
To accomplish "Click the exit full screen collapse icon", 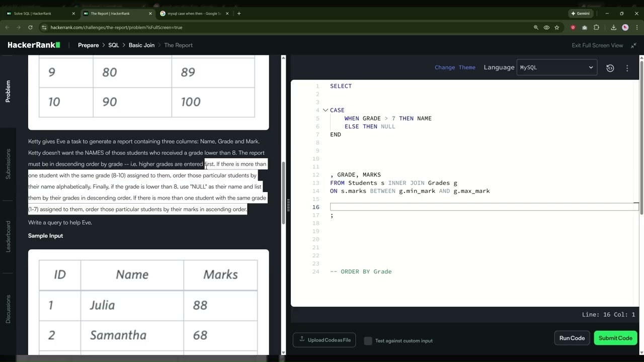I will [633, 45].
